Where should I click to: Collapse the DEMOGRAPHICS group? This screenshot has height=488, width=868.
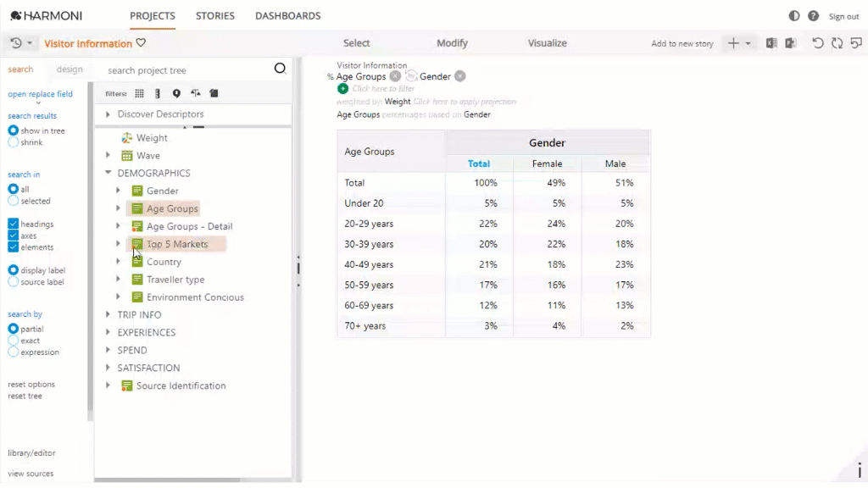click(108, 173)
